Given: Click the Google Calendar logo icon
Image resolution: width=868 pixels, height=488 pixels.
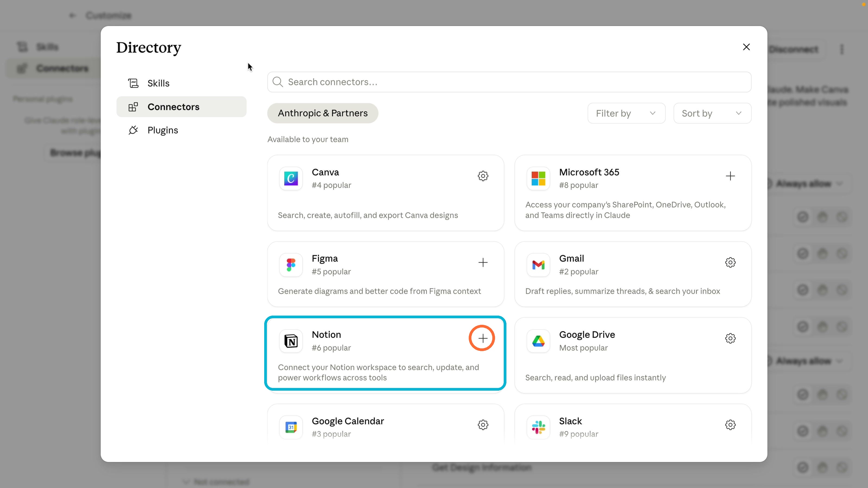Looking at the screenshot, I should point(291,427).
